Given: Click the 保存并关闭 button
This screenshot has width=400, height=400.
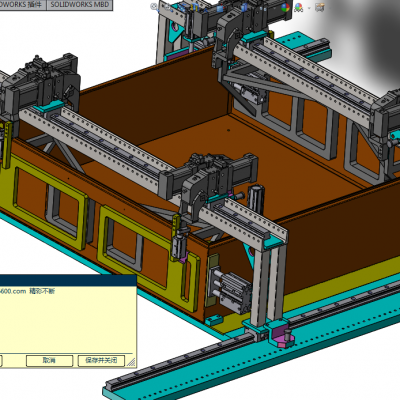Looking at the screenshot, I should [101, 360].
